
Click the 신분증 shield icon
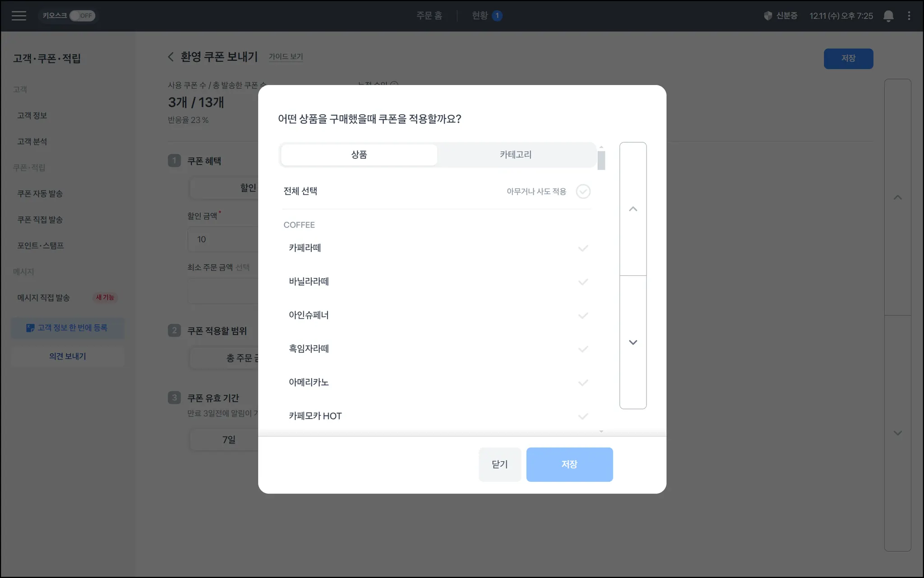pyautogui.click(x=767, y=16)
